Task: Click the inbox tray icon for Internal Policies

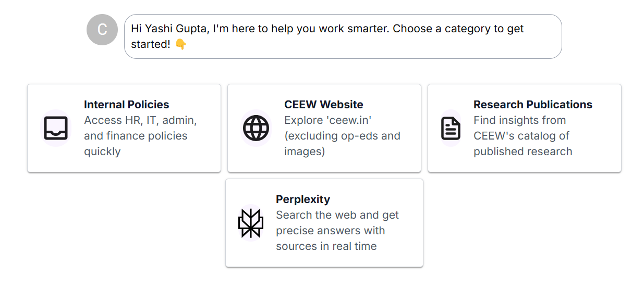Action: 55,128
